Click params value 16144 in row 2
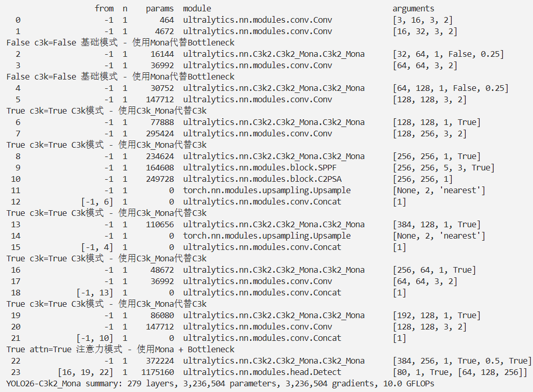This screenshot has height=392, width=533. [x=162, y=54]
